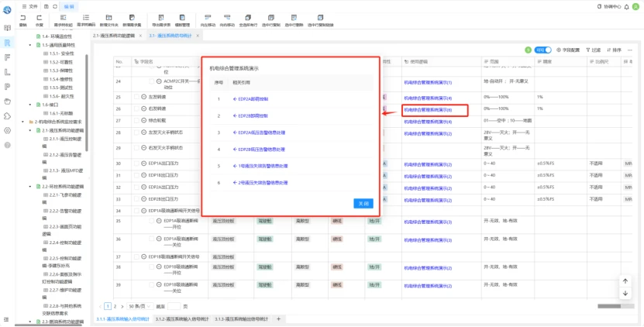This screenshot has height=327, width=644.
Task: Click the refresh icon beside 文件 menu
Action: click(x=55, y=6)
